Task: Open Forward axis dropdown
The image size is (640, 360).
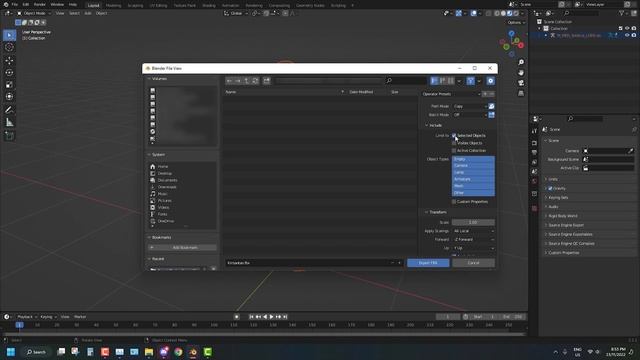Action: click(473, 240)
